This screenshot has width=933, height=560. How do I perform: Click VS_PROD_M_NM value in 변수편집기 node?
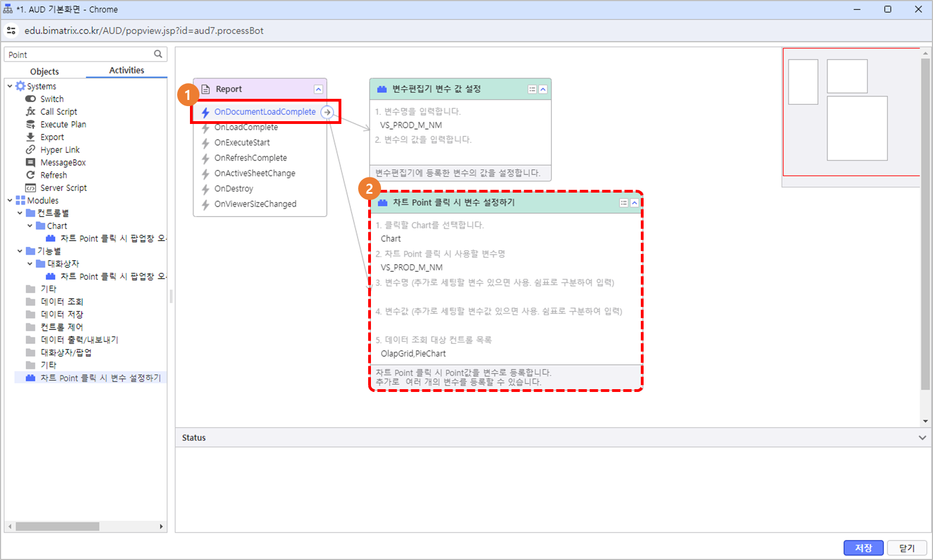click(411, 125)
